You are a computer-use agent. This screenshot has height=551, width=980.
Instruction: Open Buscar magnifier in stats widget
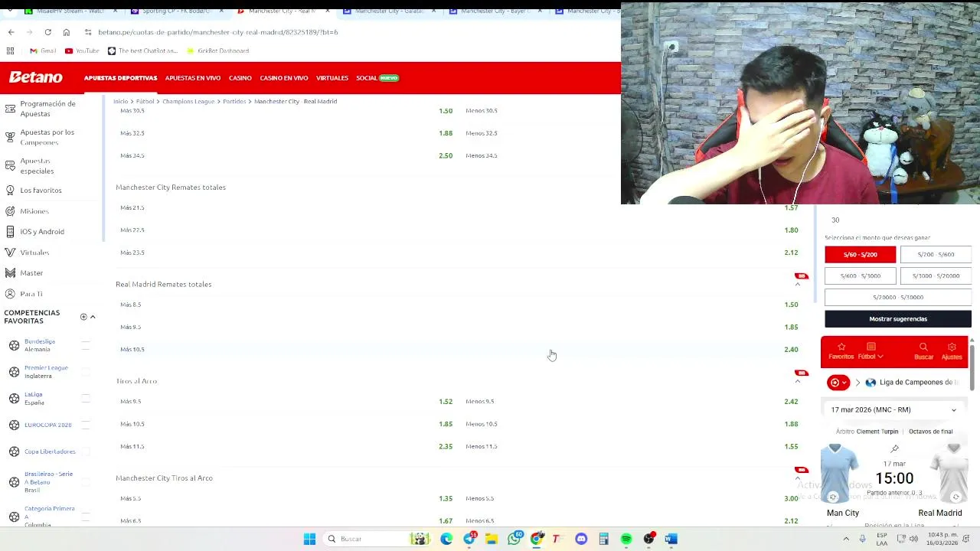click(x=923, y=351)
